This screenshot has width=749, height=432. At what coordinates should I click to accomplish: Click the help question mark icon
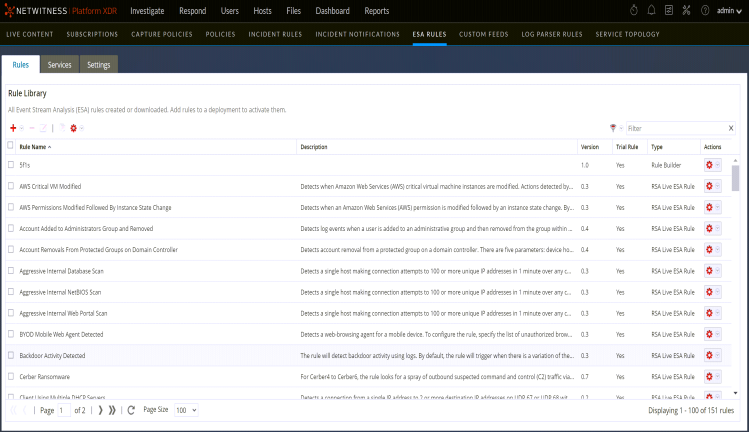(708, 10)
